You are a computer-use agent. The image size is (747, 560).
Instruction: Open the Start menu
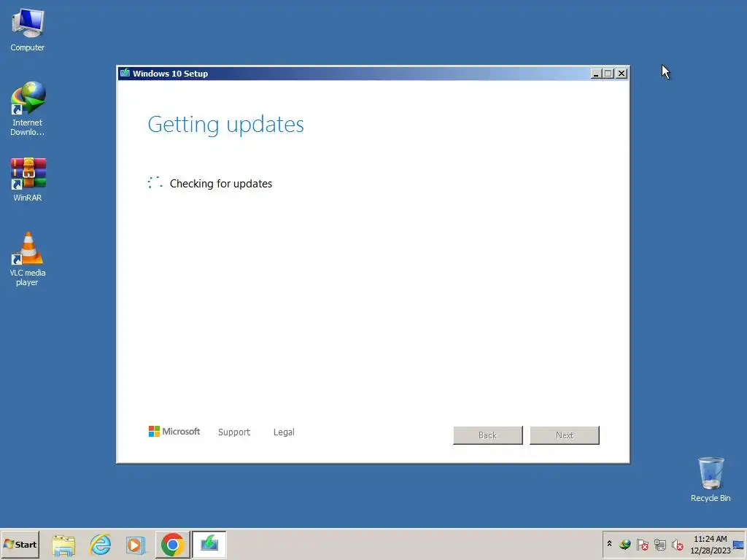click(x=20, y=544)
